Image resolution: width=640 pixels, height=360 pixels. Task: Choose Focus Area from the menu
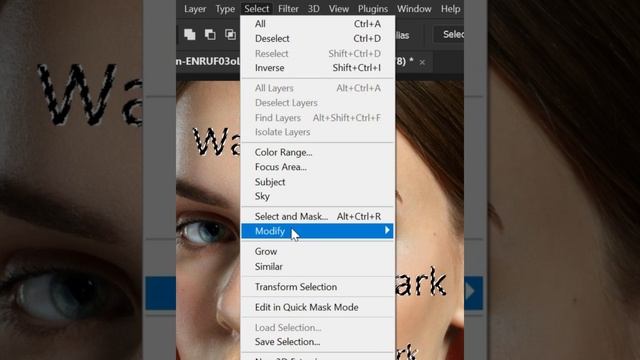coord(318,167)
